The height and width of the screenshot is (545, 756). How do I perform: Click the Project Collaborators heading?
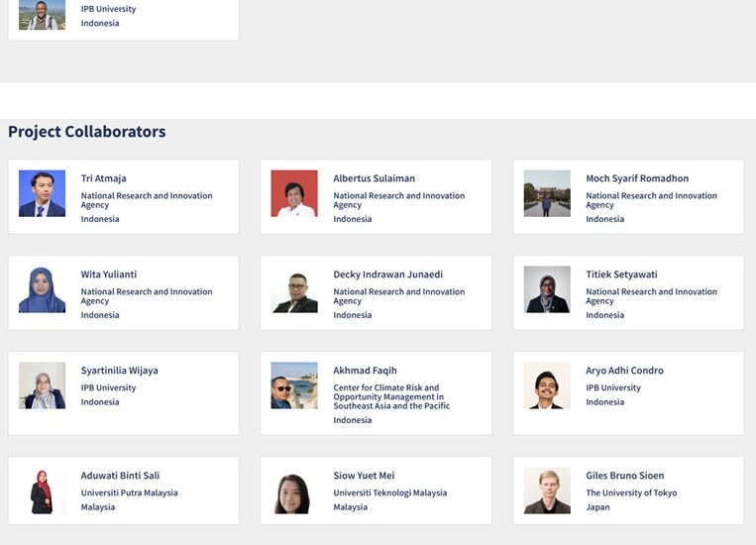pos(87,132)
